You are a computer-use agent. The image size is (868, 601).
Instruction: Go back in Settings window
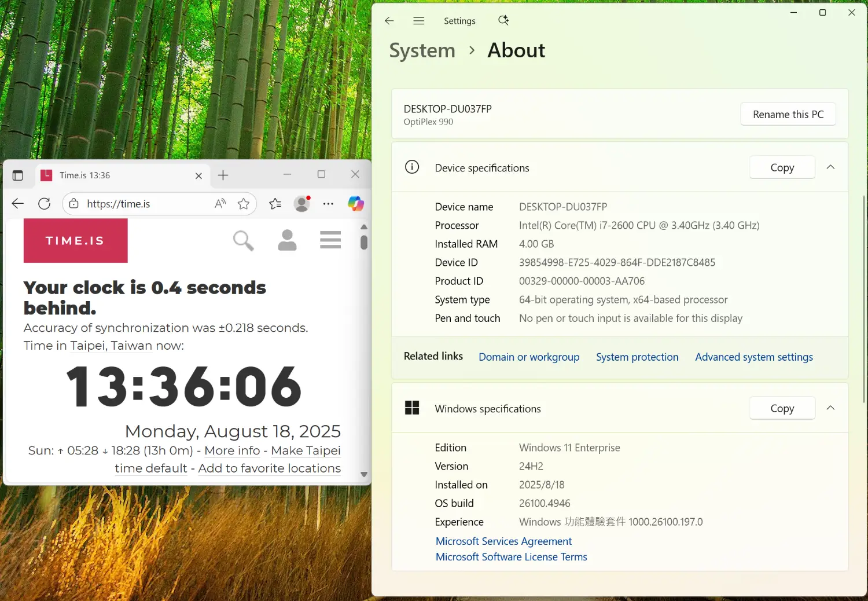tap(389, 21)
